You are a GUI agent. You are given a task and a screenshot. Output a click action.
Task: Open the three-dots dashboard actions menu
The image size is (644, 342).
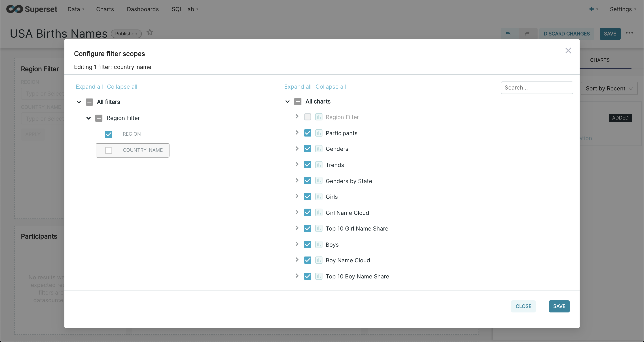click(629, 33)
